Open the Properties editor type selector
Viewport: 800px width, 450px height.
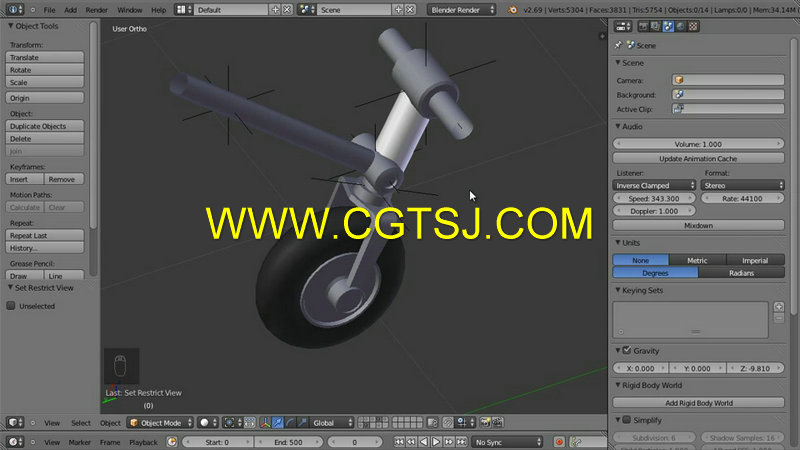pyautogui.click(x=623, y=26)
